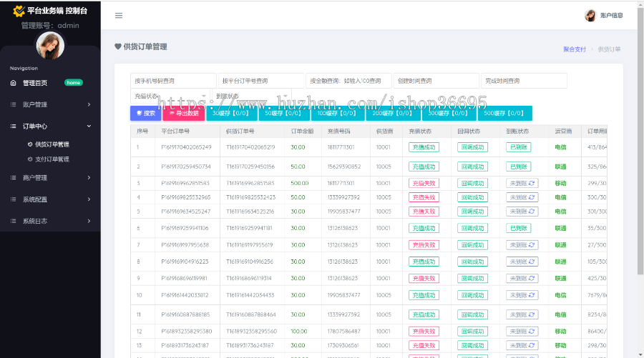Click the 按手机号码查询 input field

(x=172, y=81)
